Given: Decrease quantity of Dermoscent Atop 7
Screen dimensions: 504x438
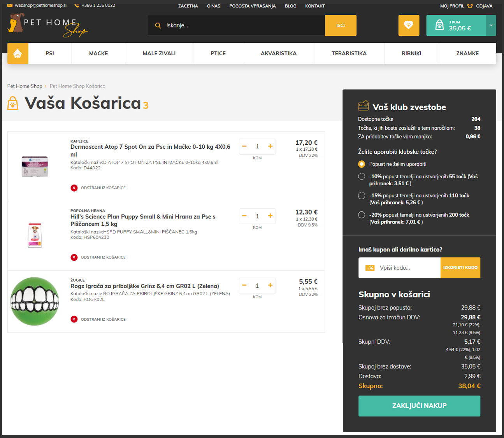Looking at the screenshot, I should [244, 146].
